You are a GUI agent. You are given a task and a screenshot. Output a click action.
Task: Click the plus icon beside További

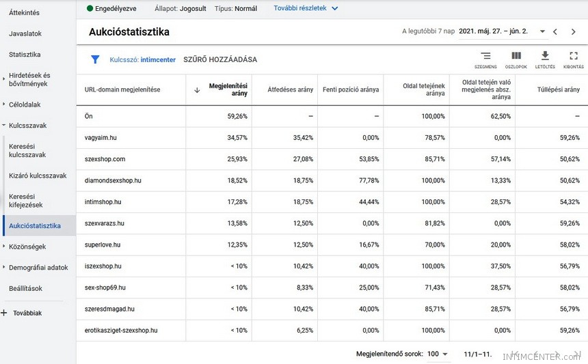pos(4,313)
